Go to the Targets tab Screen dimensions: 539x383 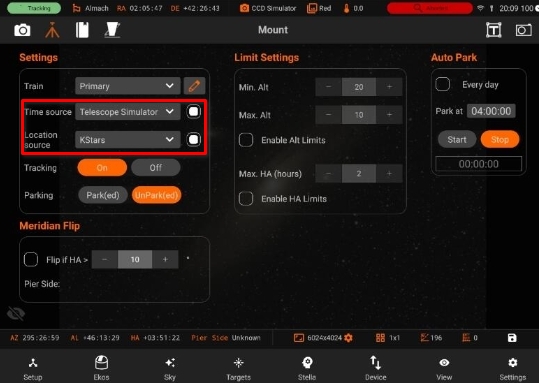pyautogui.click(x=239, y=368)
